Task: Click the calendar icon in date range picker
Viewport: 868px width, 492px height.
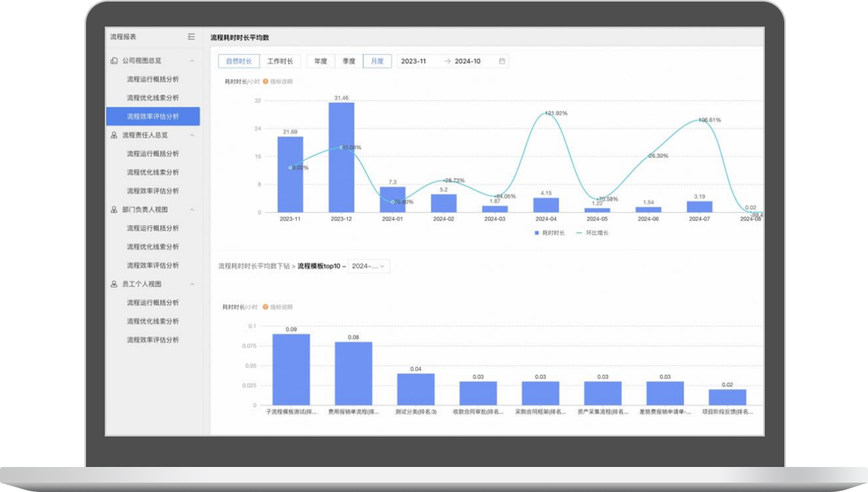Action: pos(501,61)
